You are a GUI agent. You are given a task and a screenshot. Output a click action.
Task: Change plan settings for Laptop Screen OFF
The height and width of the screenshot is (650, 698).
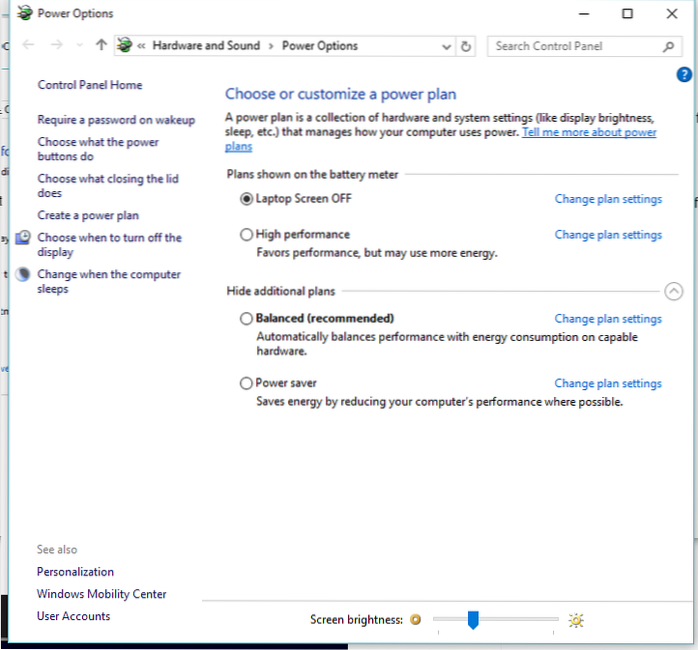coord(608,199)
